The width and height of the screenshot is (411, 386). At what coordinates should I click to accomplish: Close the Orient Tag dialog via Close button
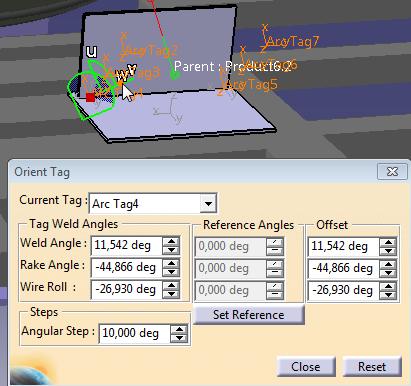click(306, 367)
